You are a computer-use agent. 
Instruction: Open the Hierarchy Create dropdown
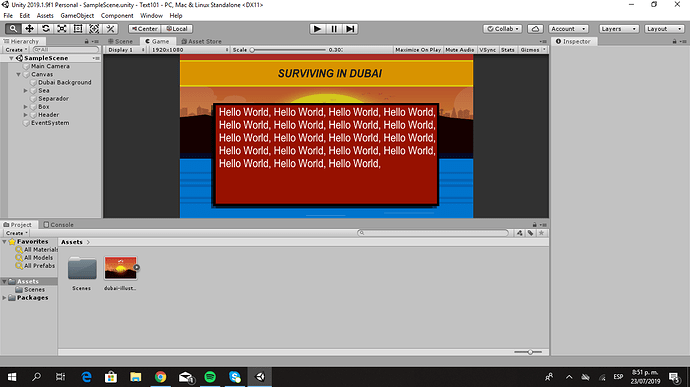pos(16,50)
